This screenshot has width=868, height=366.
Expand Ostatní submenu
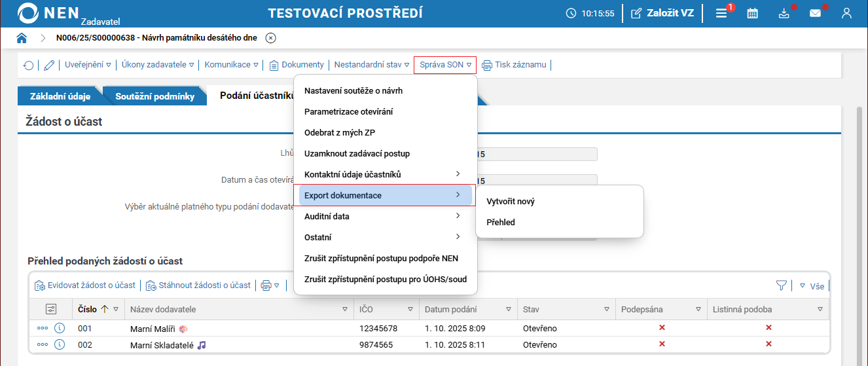(x=386, y=237)
